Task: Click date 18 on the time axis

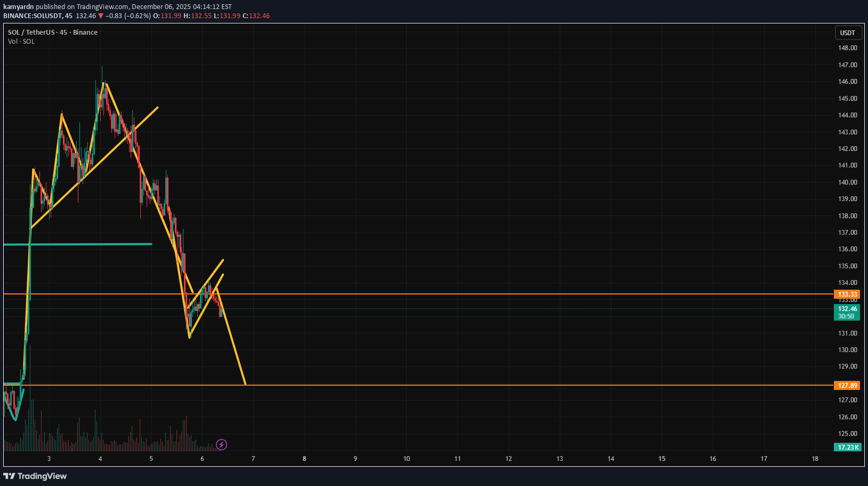Action: (x=815, y=459)
